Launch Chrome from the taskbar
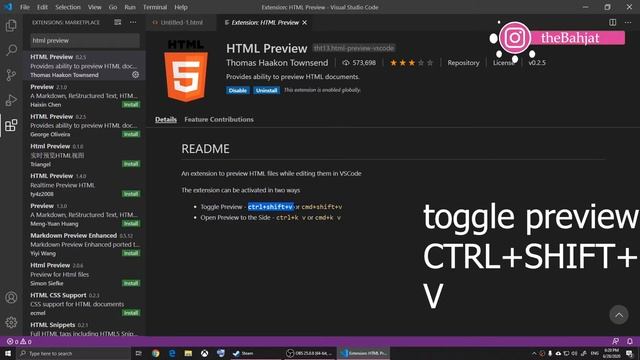The image size is (640, 360). point(156,353)
